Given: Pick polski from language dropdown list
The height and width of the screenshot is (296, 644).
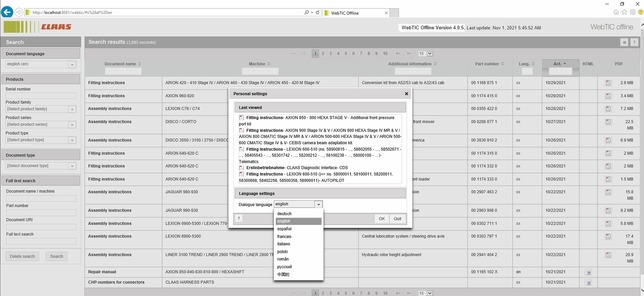Looking at the screenshot, I should 282,252.
